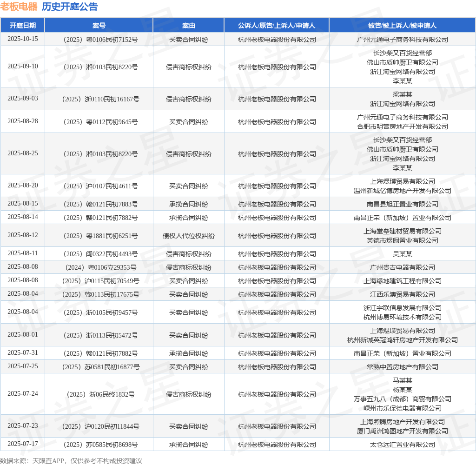
Task: Select the date 2025-08-14
Action: [23, 217]
